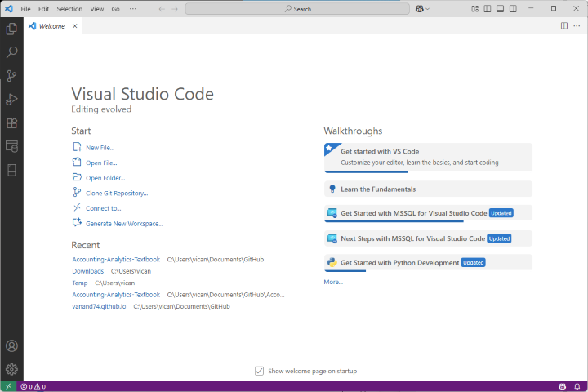Click Customize Layout icon in title bar
This screenshot has width=588, height=392.
pyautogui.click(x=474, y=9)
